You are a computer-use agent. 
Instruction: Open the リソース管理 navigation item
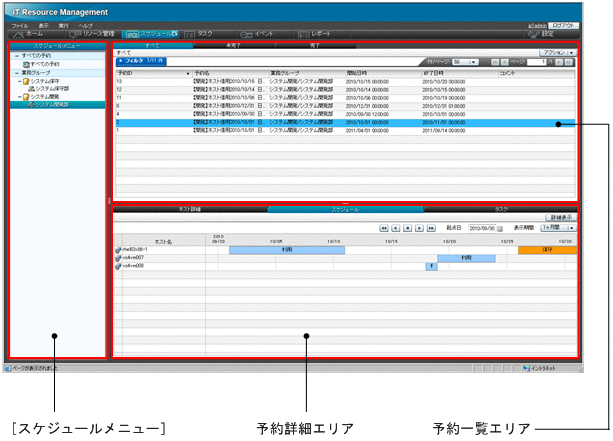tap(91, 34)
